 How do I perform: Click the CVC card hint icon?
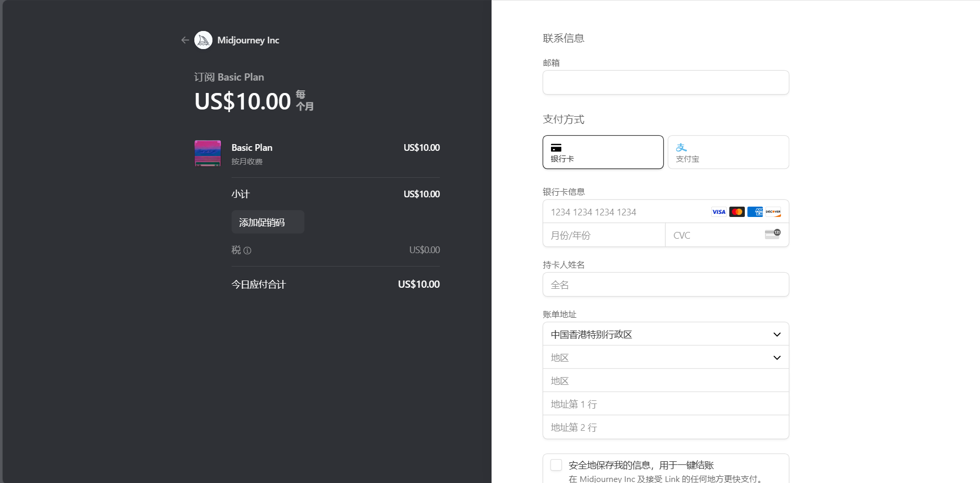(773, 234)
